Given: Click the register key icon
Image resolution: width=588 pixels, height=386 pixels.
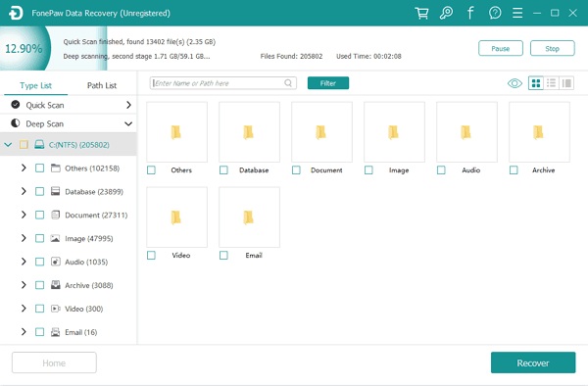Looking at the screenshot, I should point(446,13).
